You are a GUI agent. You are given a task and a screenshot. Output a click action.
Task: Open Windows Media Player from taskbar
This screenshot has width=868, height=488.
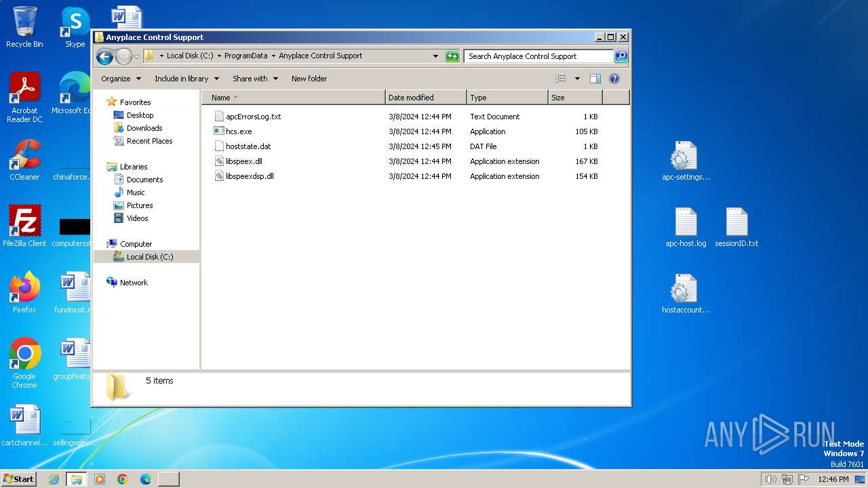point(100,479)
